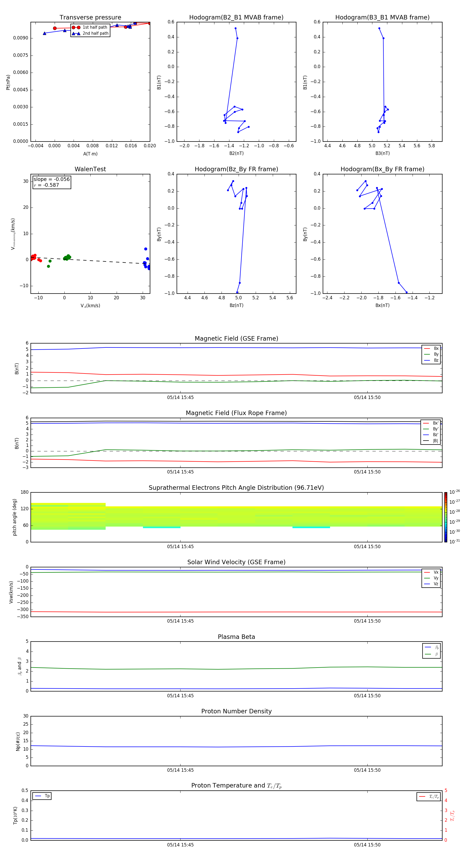473x868 pixels.
Task: Click the highest blue point in WalenTest
Action: (146, 249)
